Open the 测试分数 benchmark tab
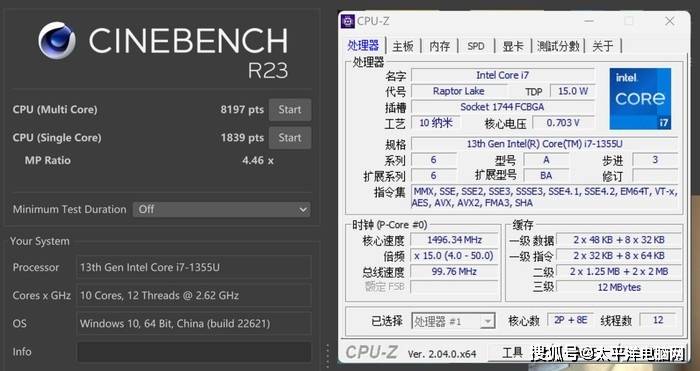This screenshot has width=700, height=371. 558,46
